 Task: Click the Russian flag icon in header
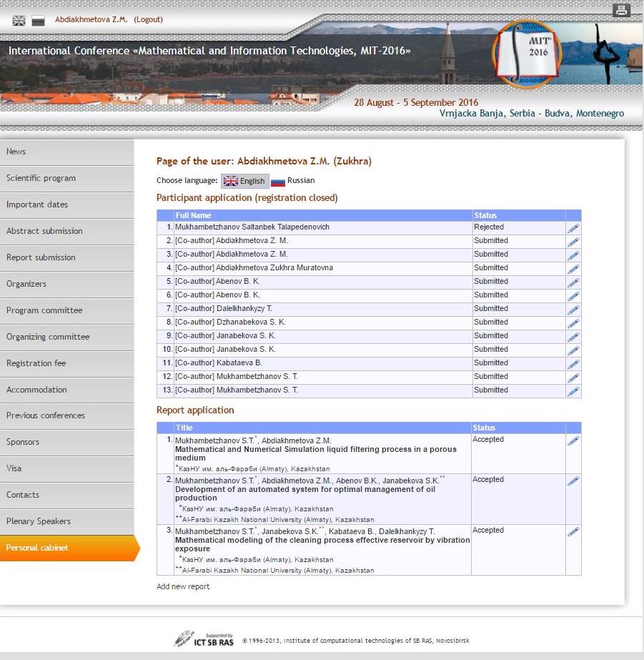tap(38, 21)
